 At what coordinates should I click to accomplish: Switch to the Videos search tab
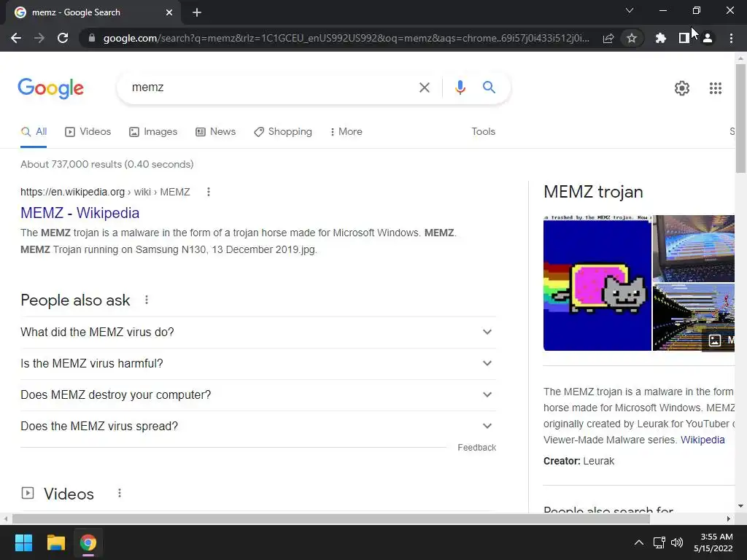[x=88, y=131]
